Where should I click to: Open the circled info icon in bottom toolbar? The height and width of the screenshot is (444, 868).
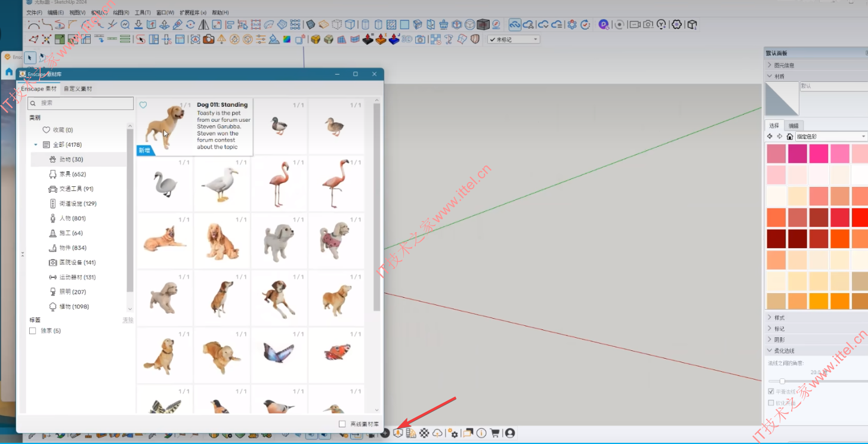(481, 433)
